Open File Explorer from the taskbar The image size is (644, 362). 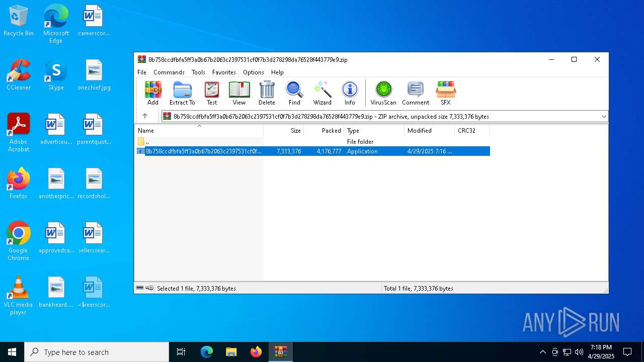[x=231, y=352]
